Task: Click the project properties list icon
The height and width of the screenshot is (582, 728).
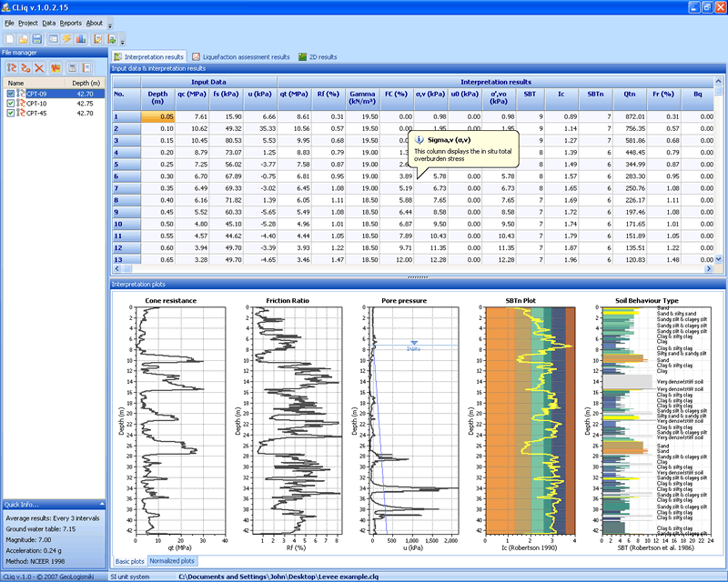Action: 54,39
